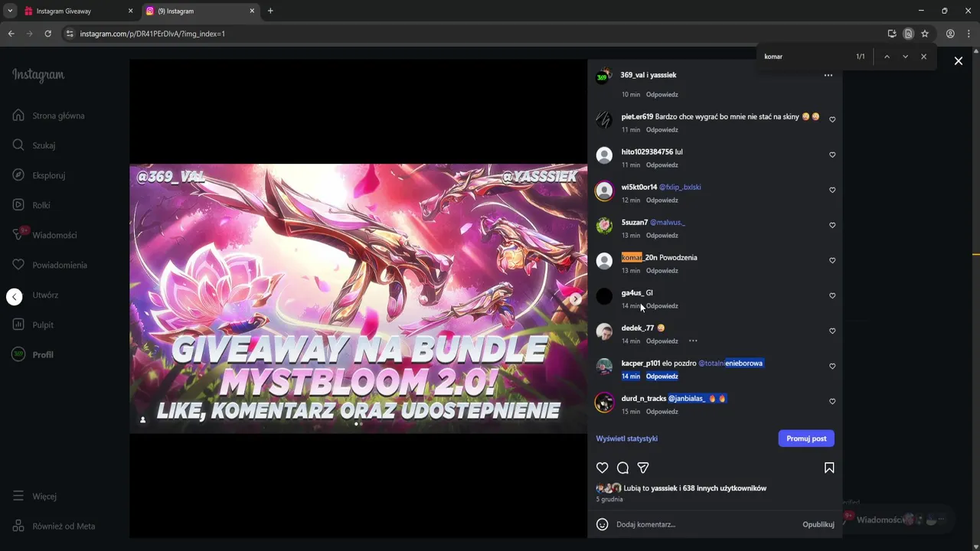Open Wiadomości messages in the sidebar
This screenshot has height=551, width=980.
[x=44, y=235]
